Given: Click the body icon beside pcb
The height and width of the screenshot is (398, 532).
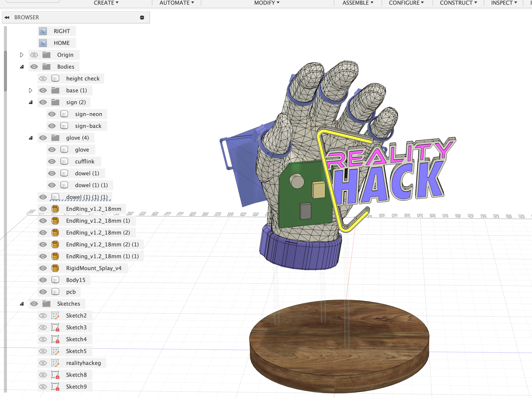Looking at the screenshot, I should [55, 292].
